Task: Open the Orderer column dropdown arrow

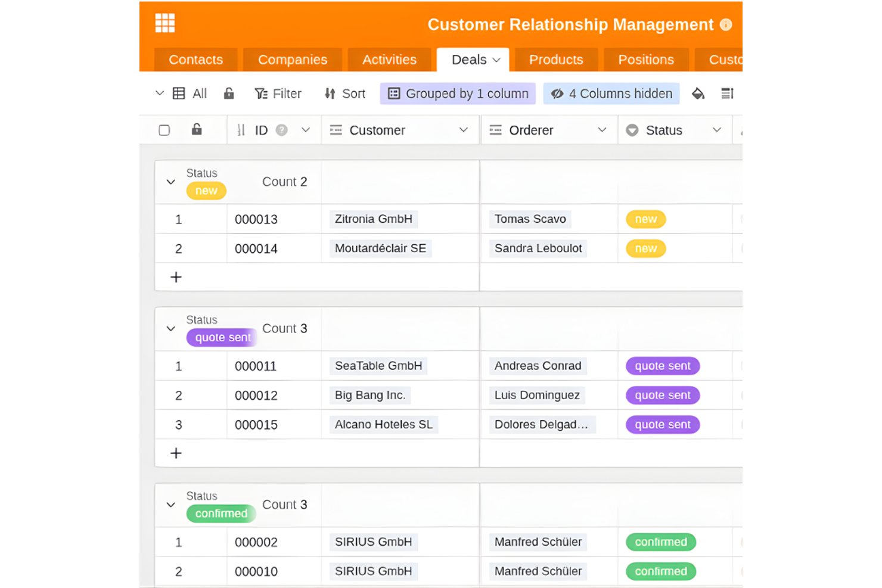Action: tap(603, 130)
